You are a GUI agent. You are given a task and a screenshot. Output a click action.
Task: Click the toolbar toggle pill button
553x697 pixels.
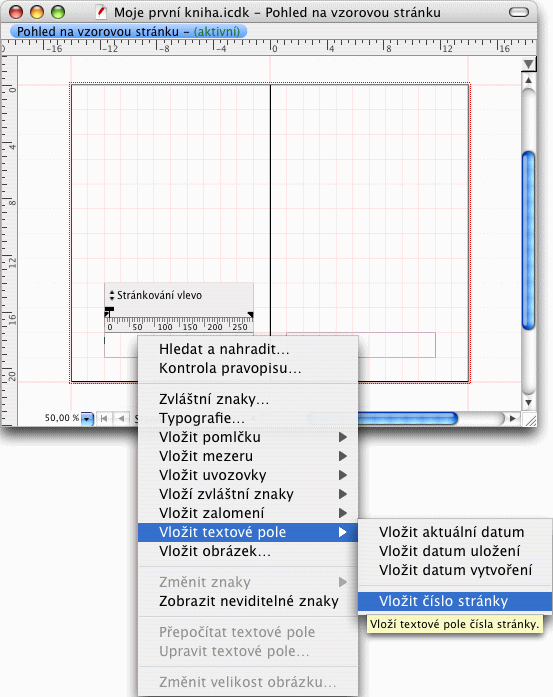click(519, 12)
